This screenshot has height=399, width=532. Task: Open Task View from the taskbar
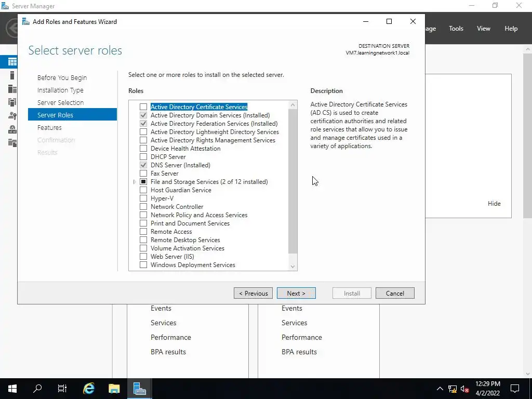(x=62, y=389)
